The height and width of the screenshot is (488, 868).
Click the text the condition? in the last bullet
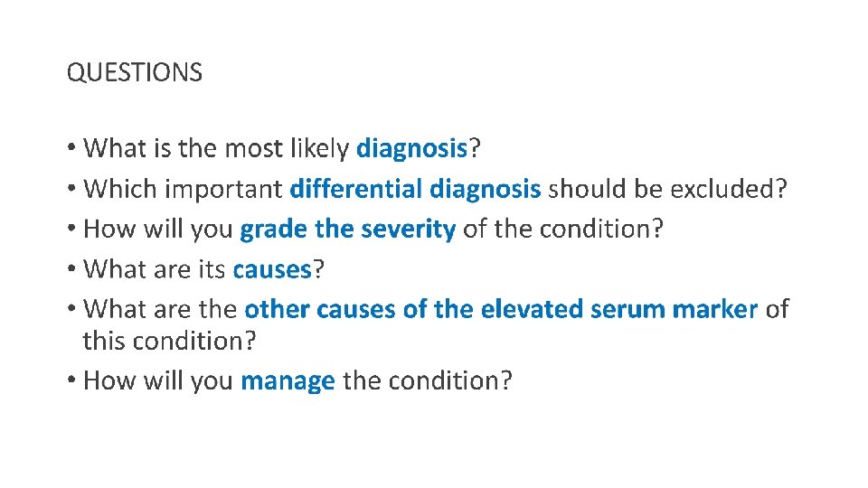point(428,380)
